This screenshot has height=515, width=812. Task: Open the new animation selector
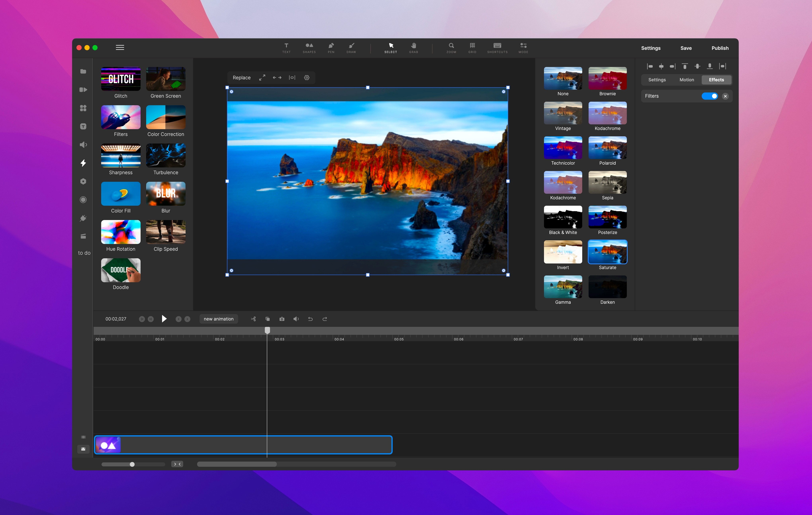[218, 319]
